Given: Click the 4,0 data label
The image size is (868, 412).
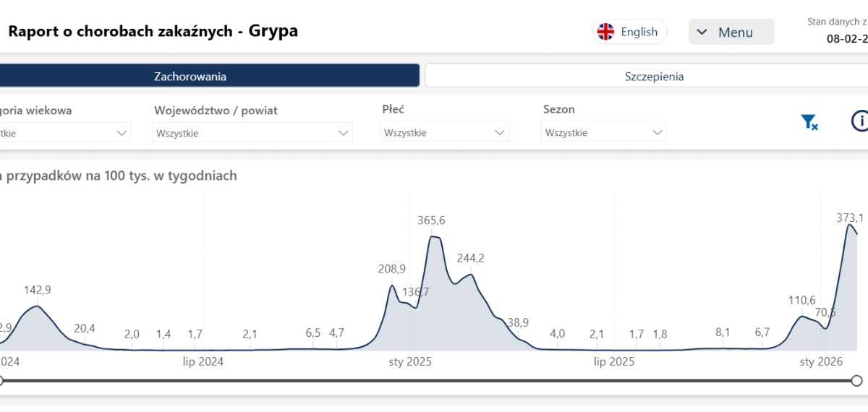Looking at the screenshot, I should click(x=558, y=333).
